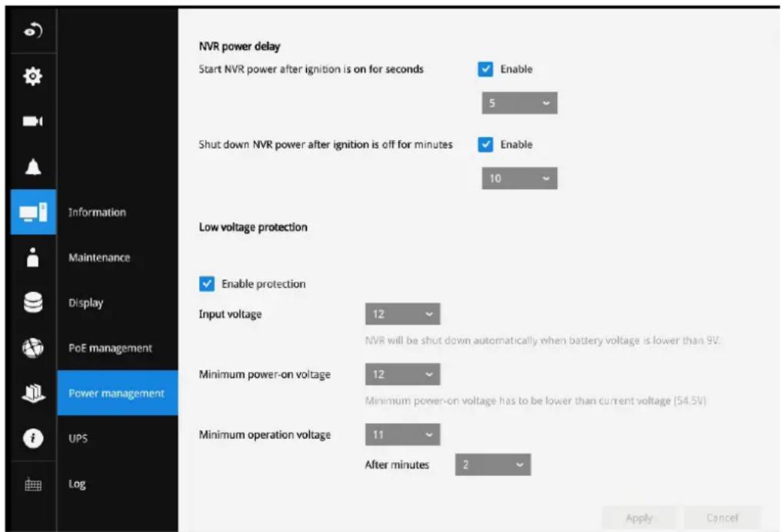Open the alarm bell icon

pos(33,167)
